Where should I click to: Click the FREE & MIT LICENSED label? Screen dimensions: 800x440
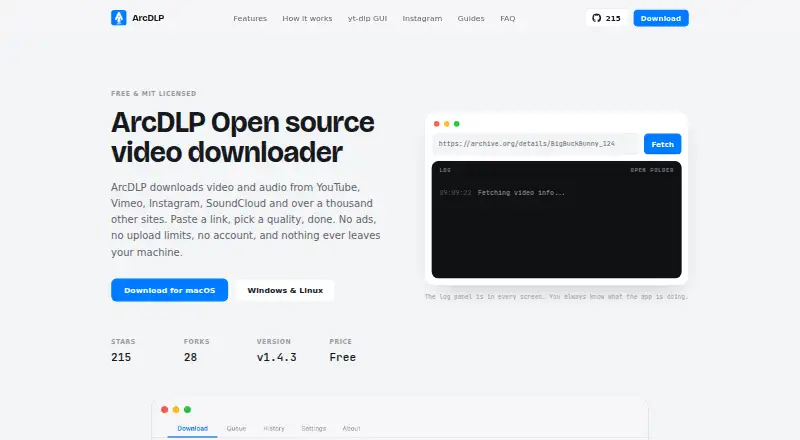[x=154, y=93]
